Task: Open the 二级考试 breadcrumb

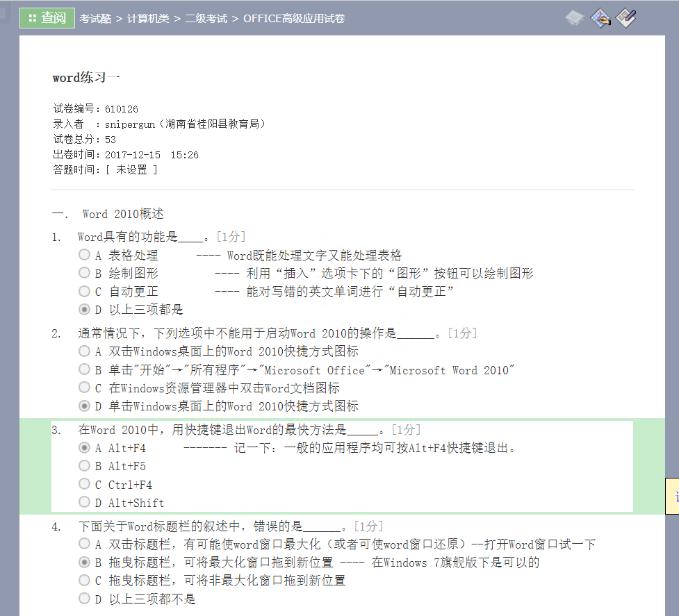Action: [x=206, y=19]
